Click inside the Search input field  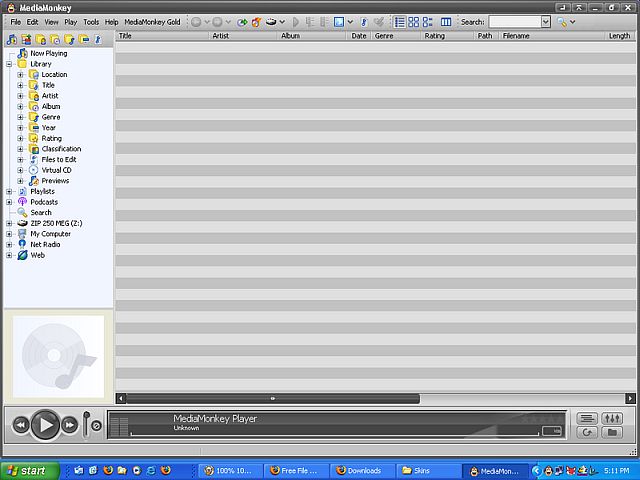[515, 22]
